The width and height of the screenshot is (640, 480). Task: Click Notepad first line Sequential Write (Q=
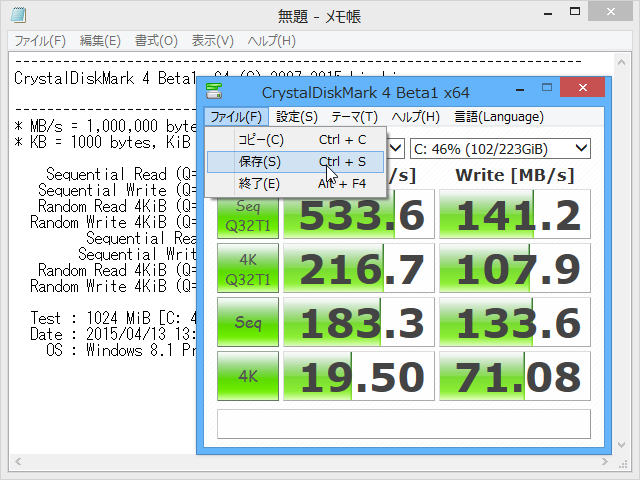pos(117,190)
